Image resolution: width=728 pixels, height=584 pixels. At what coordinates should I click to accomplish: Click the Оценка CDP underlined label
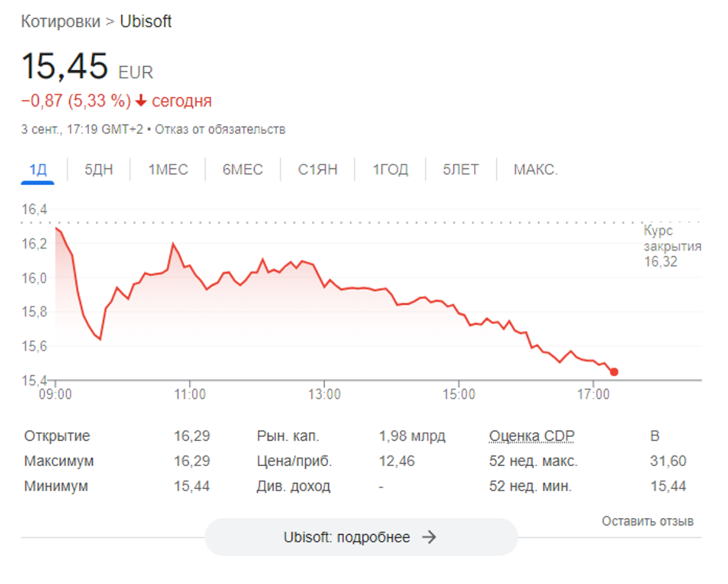[x=531, y=436]
